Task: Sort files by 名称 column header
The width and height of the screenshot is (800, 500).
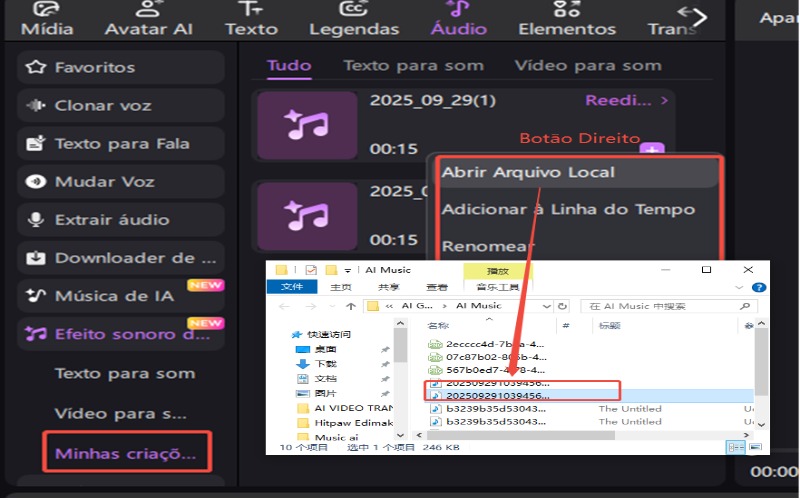Action: click(438, 326)
